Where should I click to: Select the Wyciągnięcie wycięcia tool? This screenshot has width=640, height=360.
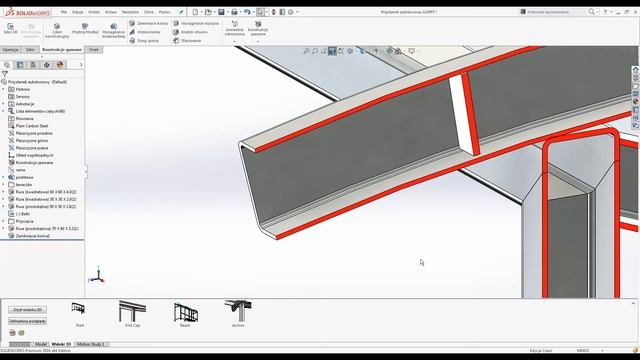pyautogui.click(x=196, y=23)
